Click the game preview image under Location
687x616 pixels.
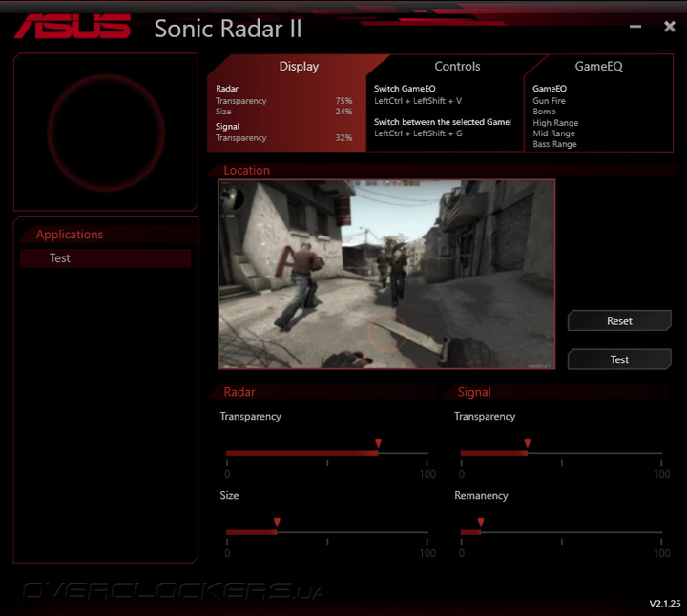coord(386,274)
